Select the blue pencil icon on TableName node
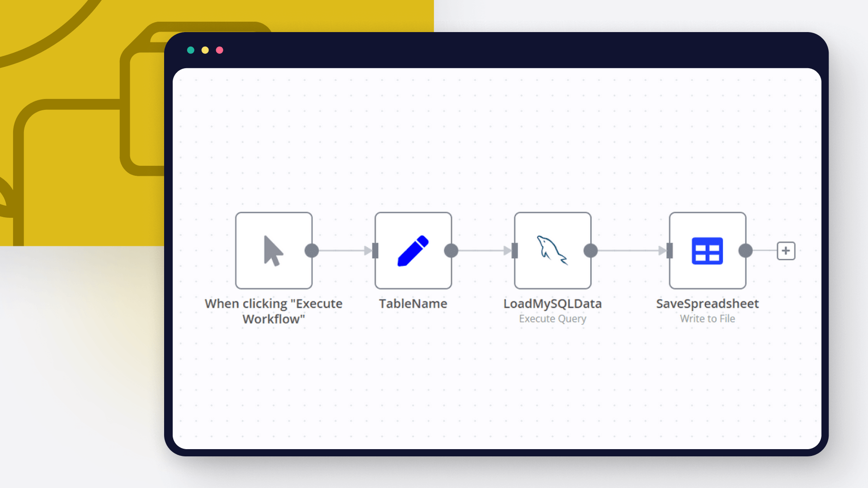Viewport: 868px width, 488px height. [413, 250]
